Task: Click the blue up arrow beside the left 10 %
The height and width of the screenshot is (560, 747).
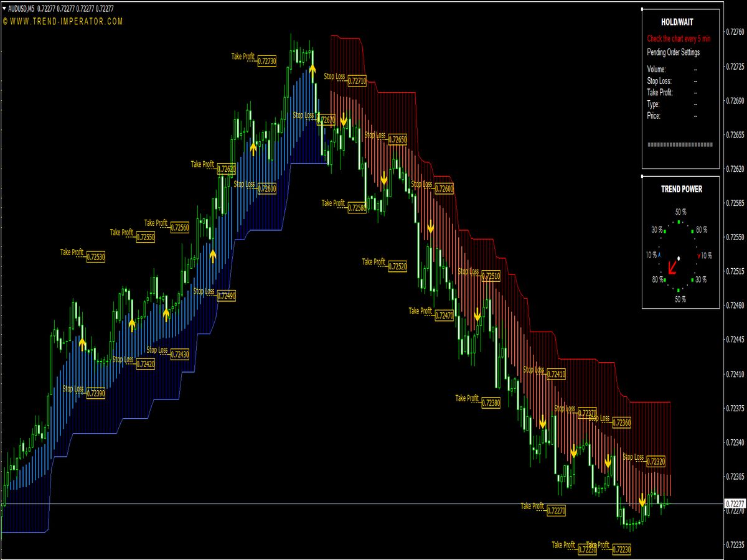Action: 659,254
